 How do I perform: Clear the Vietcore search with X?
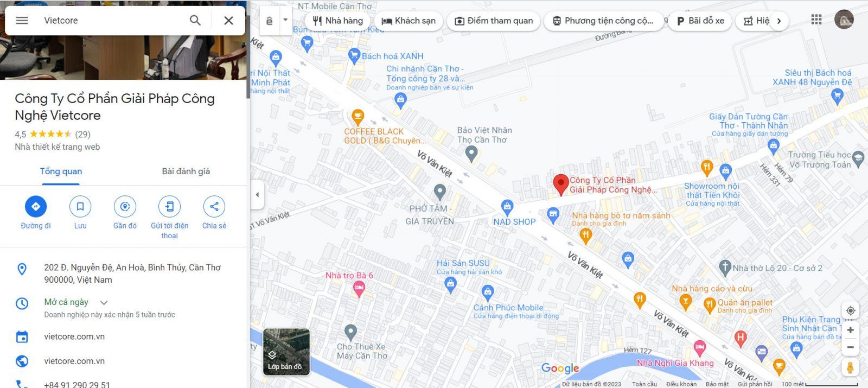[229, 21]
